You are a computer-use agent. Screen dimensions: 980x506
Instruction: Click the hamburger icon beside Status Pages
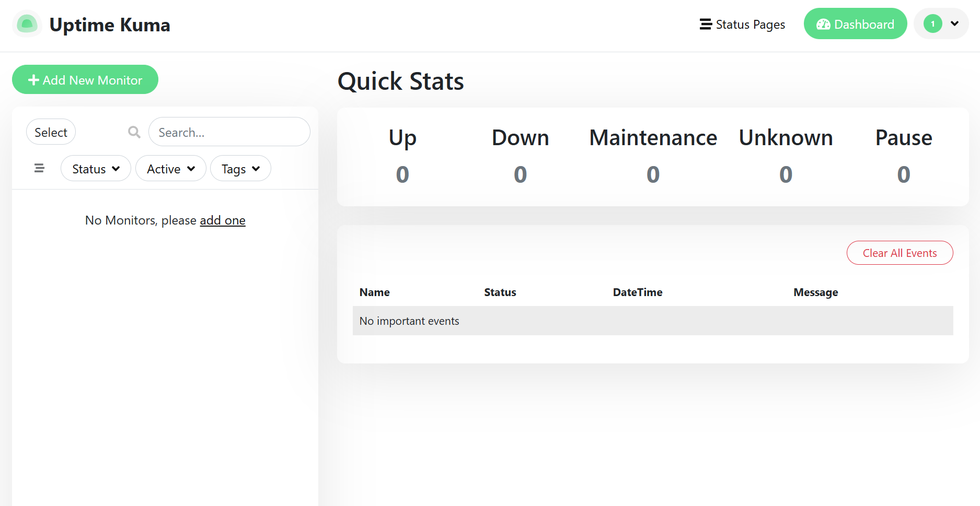click(706, 25)
